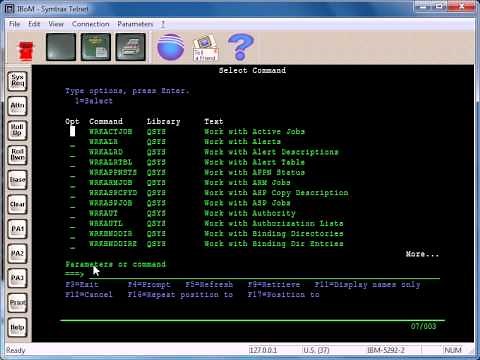Screen dimensions: 480x360
Task: Click the Help keypad button
Action: [17, 328]
